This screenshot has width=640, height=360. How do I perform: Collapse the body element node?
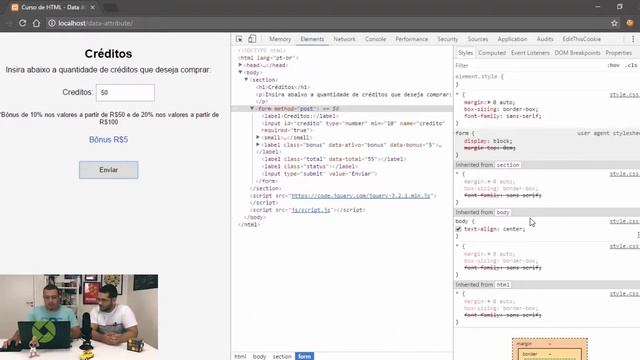pyautogui.click(x=240, y=72)
